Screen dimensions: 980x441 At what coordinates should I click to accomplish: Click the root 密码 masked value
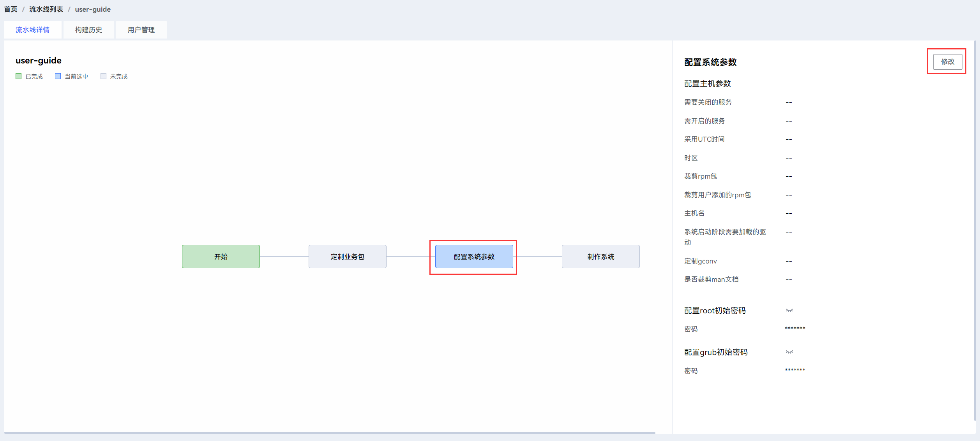795,329
